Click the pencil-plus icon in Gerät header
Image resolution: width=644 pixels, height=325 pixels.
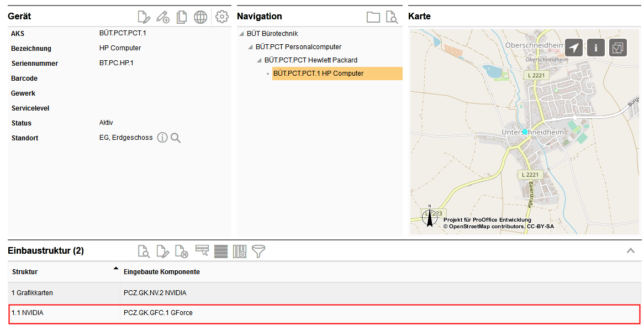162,17
